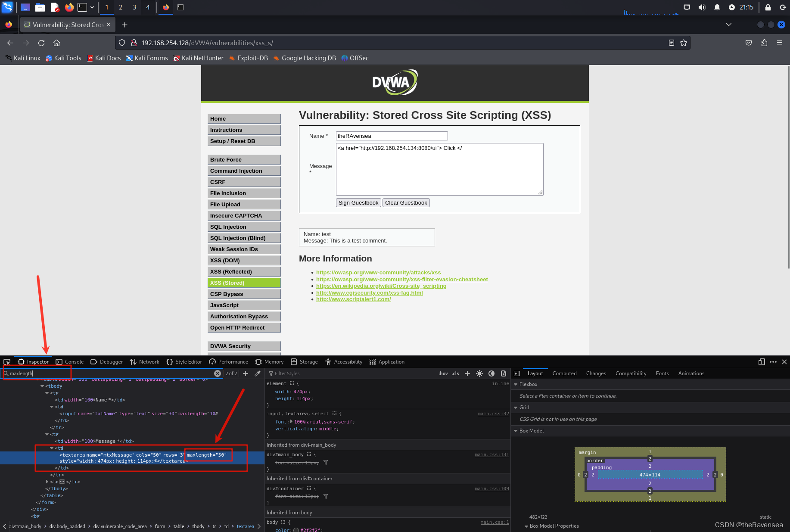The image size is (790, 532).
Task: Open the Storage tab
Action: point(304,362)
